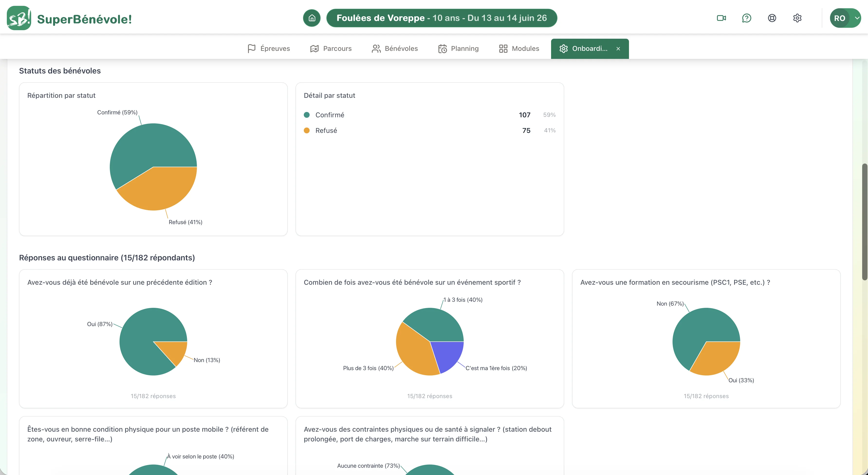Viewport: 868px width, 475px height.
Task: Click the count 107 for Confirmé
Action: point(525,115)
